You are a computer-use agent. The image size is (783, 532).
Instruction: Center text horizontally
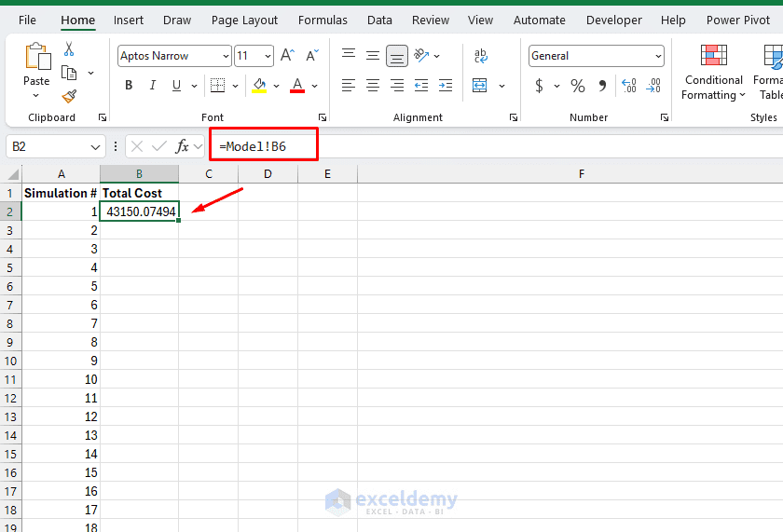[373, 86]
